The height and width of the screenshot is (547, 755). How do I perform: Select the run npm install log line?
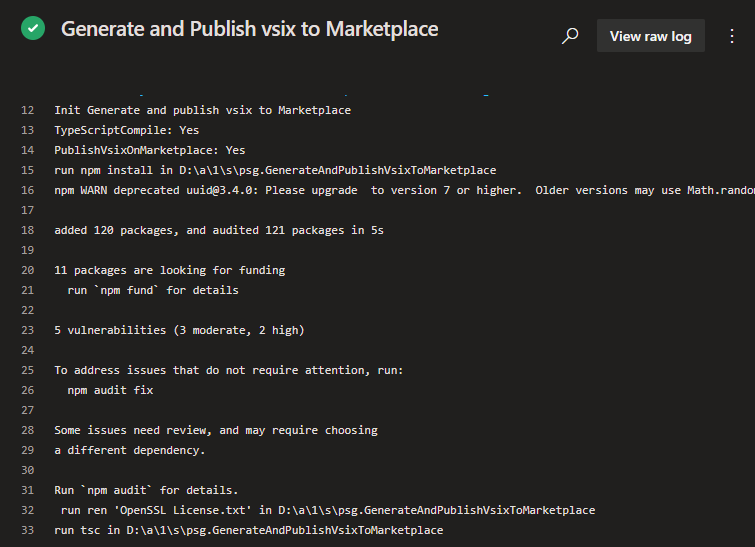click(x=275, y=170)
